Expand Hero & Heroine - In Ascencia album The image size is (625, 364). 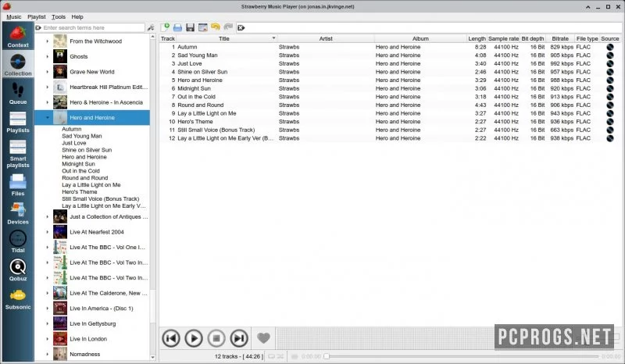tap(48, 102)
